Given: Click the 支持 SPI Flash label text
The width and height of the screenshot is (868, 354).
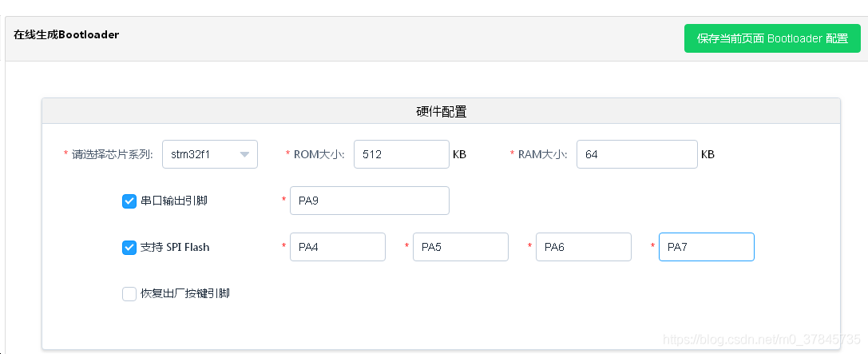Looking at the screenshot, I should click(175, 248).
